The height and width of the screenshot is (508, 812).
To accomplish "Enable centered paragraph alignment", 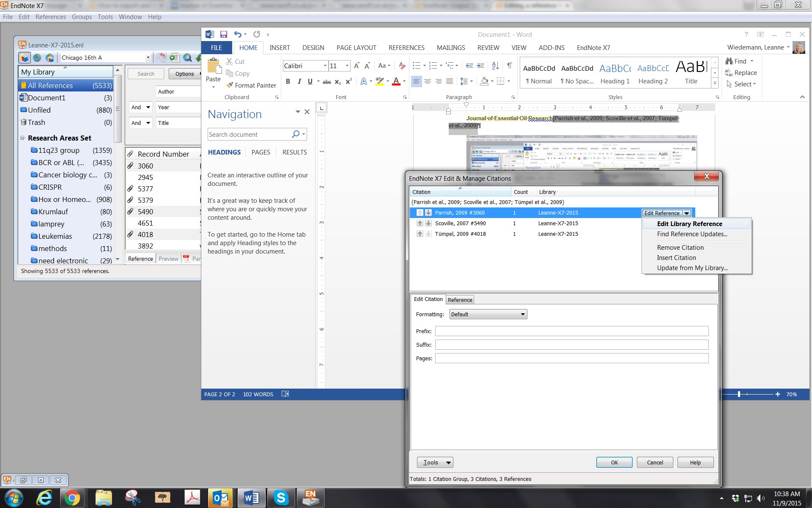I will click(428, 81).
